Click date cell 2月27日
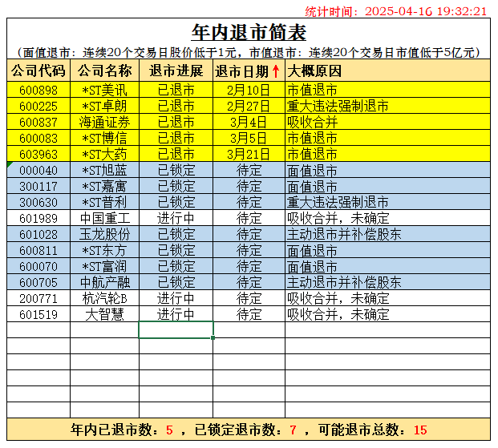498x448 pixels. click(x=249, y=106)
